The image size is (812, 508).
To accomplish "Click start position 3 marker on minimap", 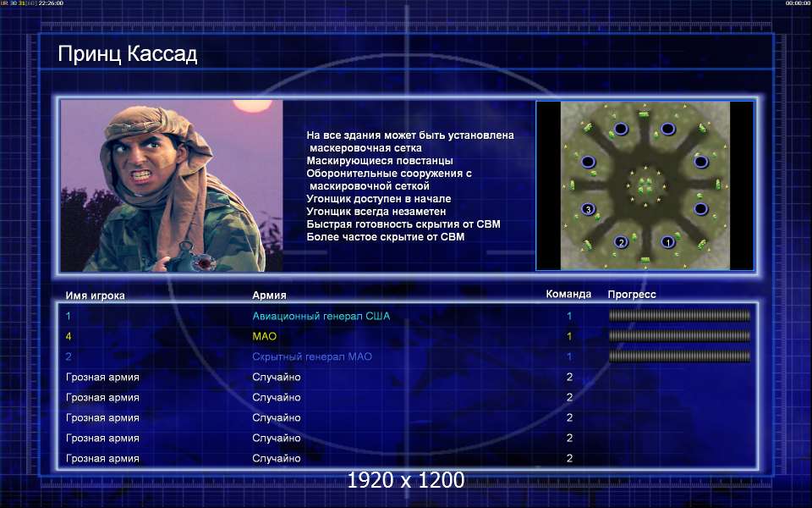I will [x=588, y=209].
